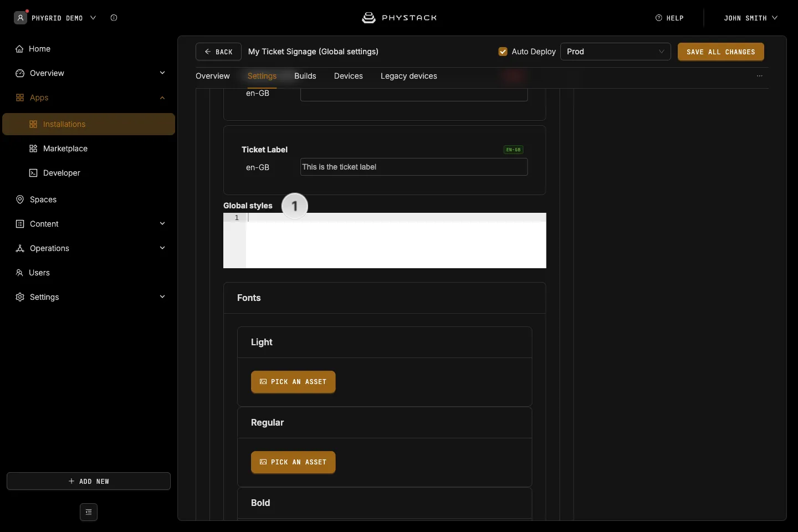
Task: Toggle the Auto Deploy checkbox
Action: (503, 52)
